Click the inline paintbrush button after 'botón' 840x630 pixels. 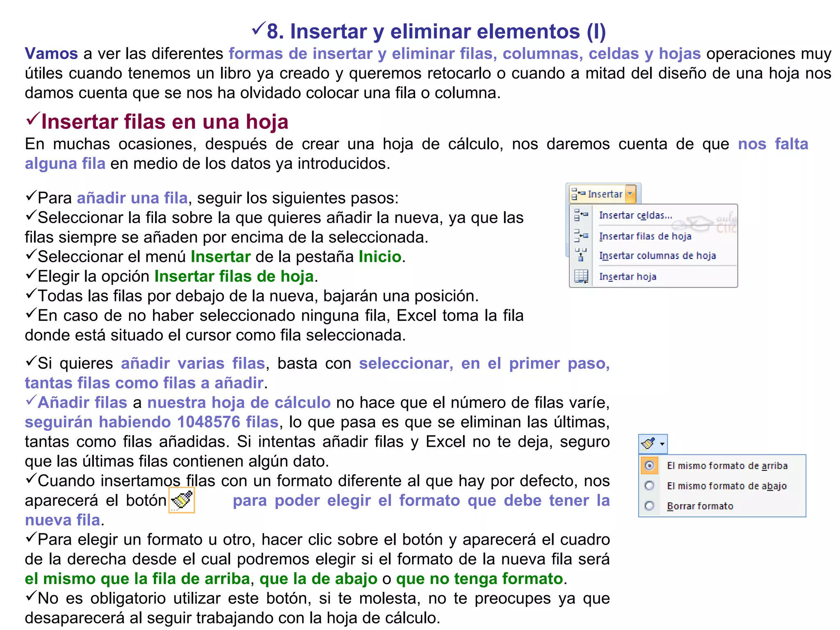[x=182, y=500]
